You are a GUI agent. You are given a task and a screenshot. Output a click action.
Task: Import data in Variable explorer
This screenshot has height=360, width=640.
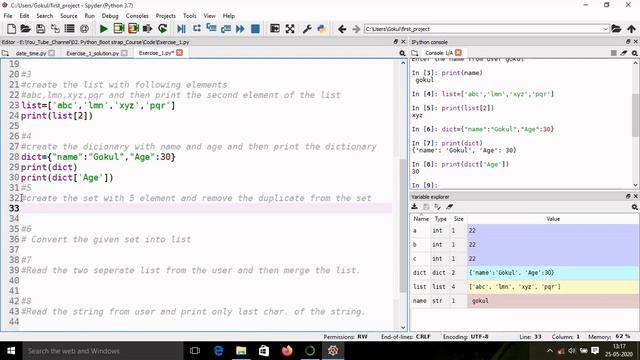(x=415, y=207)
